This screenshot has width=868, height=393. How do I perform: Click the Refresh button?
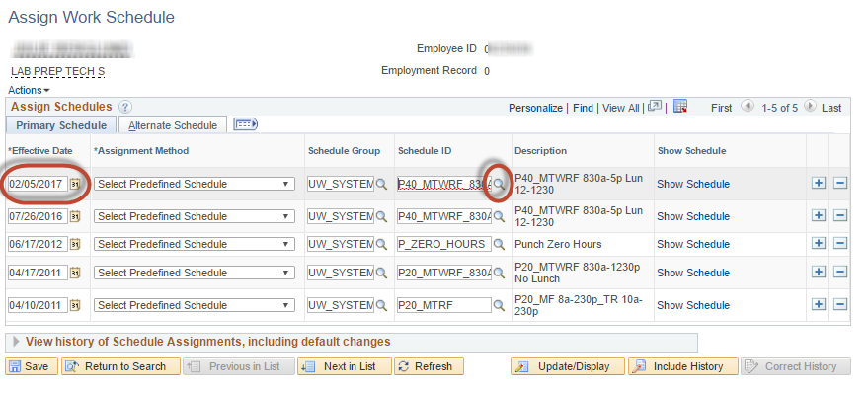(x=429, y=366)
